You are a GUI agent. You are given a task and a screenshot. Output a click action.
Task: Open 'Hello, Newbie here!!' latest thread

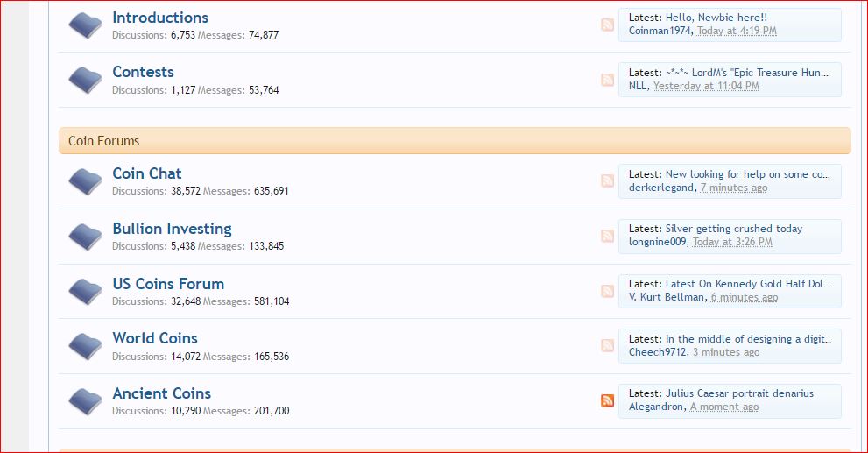tap(716, 18)
